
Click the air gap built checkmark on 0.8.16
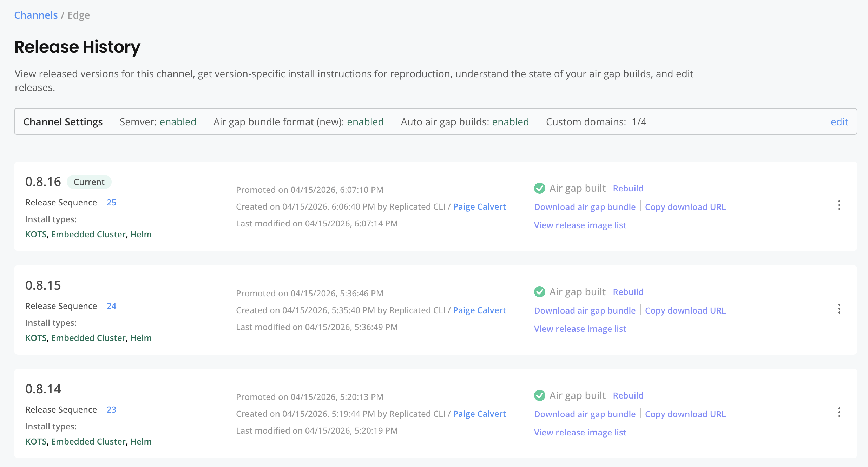[x=539, y=188]
